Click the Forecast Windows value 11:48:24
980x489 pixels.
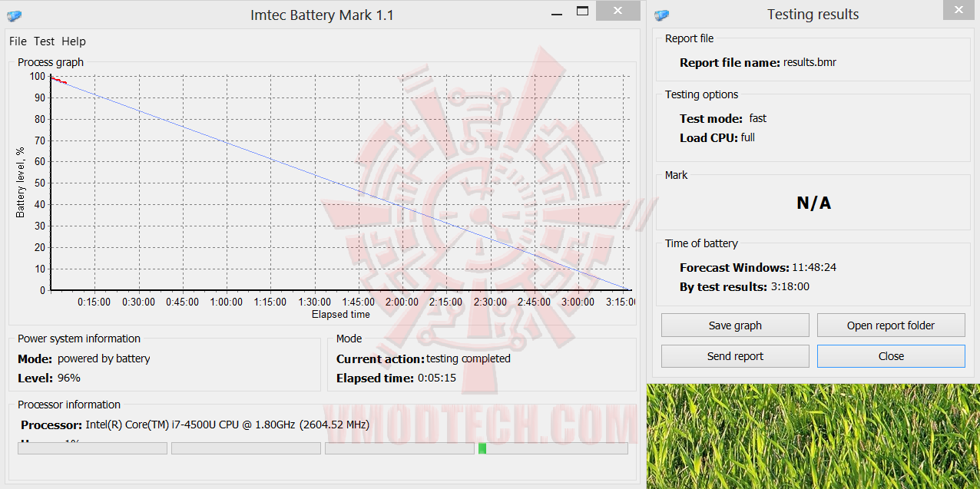(814, 268)
